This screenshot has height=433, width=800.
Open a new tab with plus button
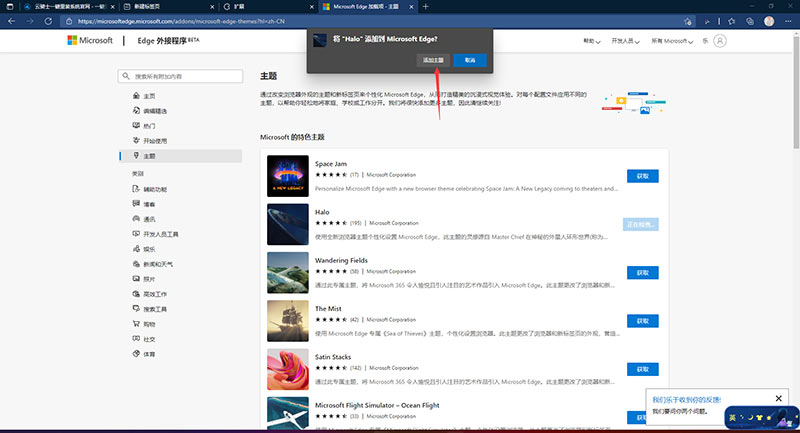pos(426,7)
